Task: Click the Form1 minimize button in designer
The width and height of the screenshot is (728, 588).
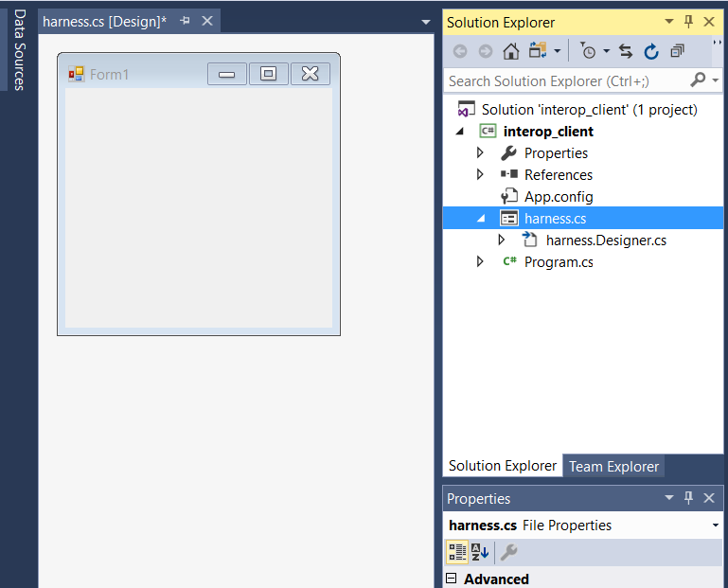Action: pos(226,74)
